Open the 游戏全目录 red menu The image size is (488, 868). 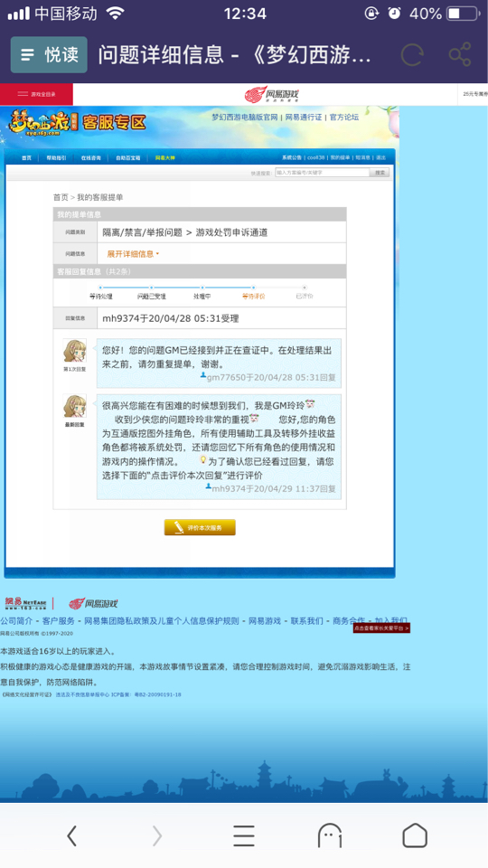point(36,94)
